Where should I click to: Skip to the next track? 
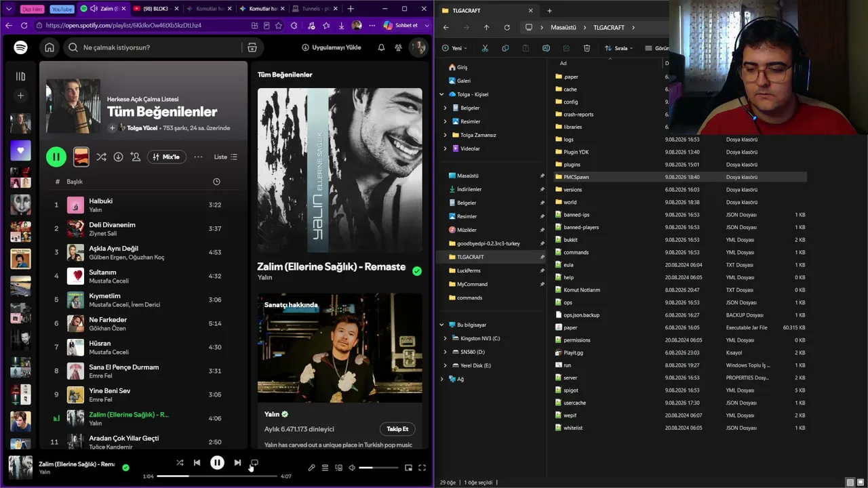coord(237,463)
